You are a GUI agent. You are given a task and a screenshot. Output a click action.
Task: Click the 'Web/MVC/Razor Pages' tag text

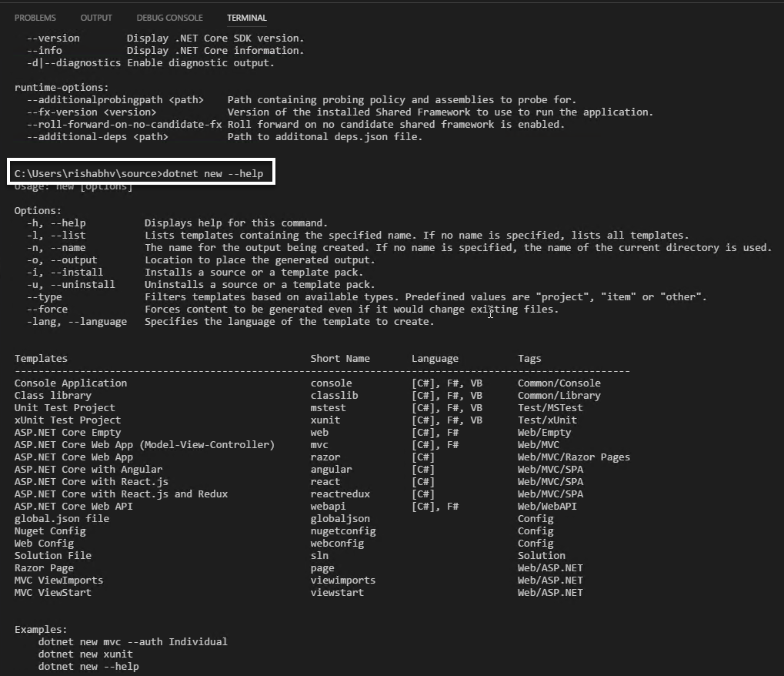pos(573,457)
